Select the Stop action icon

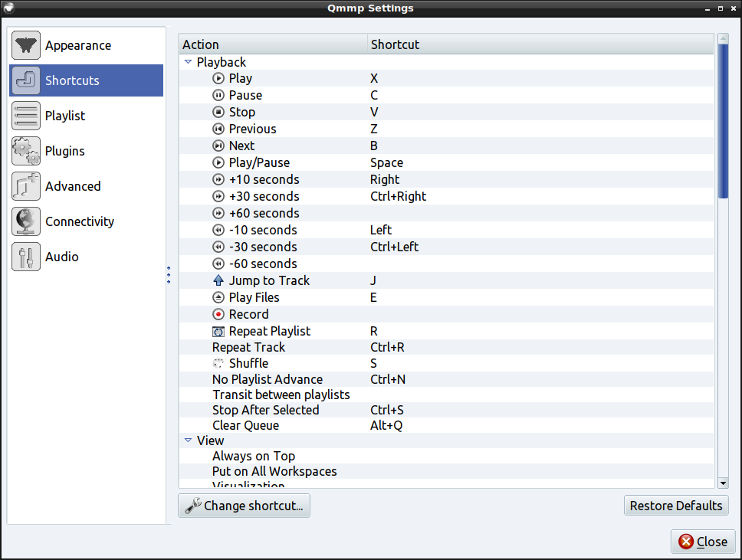(218, 113)
